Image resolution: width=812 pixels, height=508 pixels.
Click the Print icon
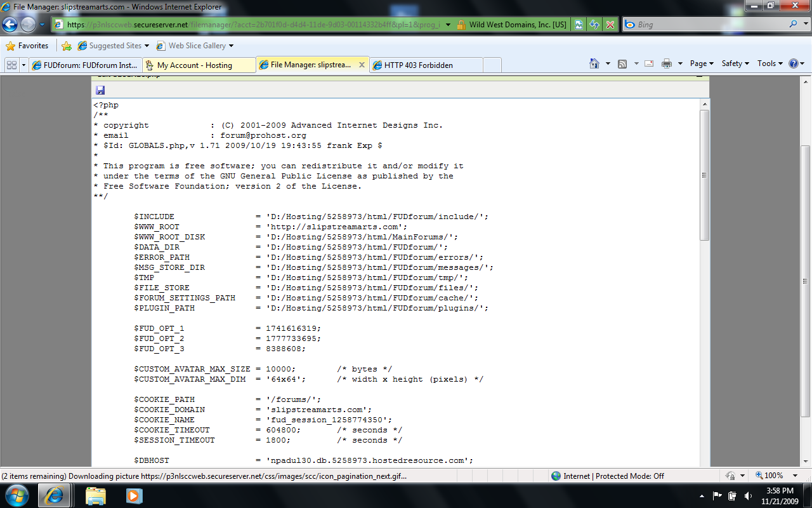(667, 63)
